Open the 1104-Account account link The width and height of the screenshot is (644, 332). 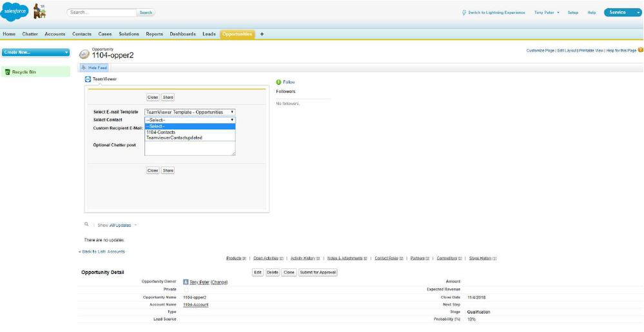195,304
